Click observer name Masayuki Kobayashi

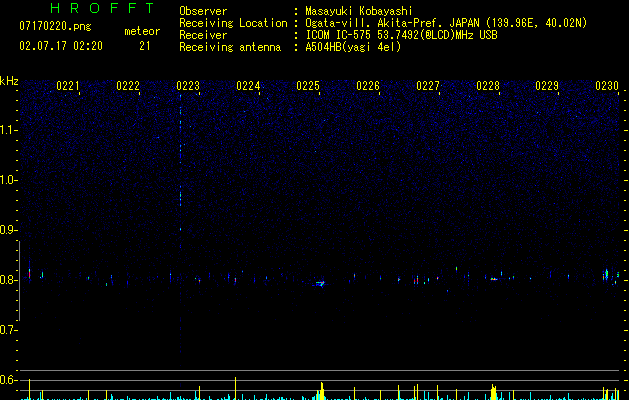359,11
